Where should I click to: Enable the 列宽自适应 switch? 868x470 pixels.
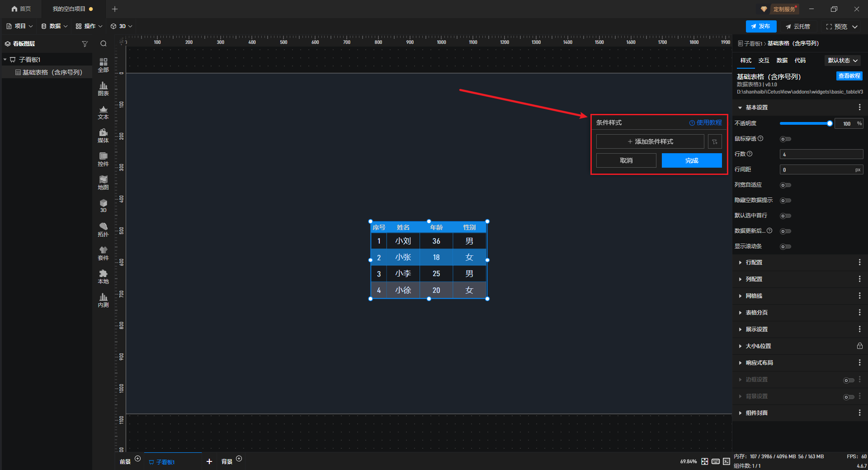coord(785,185)
